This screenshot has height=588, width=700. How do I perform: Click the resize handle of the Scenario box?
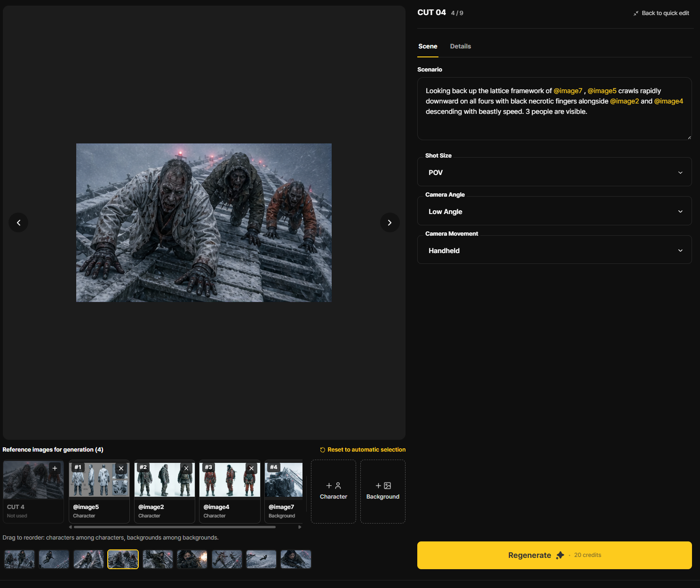click(689, 137)
